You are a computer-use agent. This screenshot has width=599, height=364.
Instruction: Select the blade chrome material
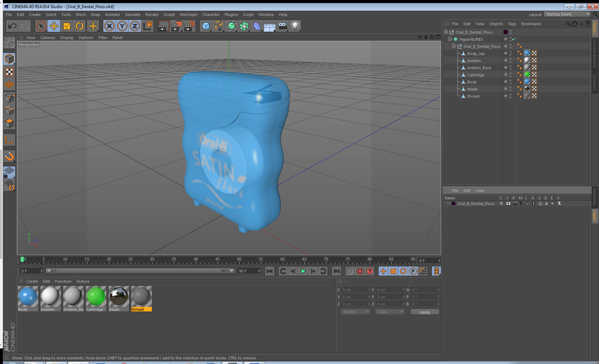(x=119, y=299)
